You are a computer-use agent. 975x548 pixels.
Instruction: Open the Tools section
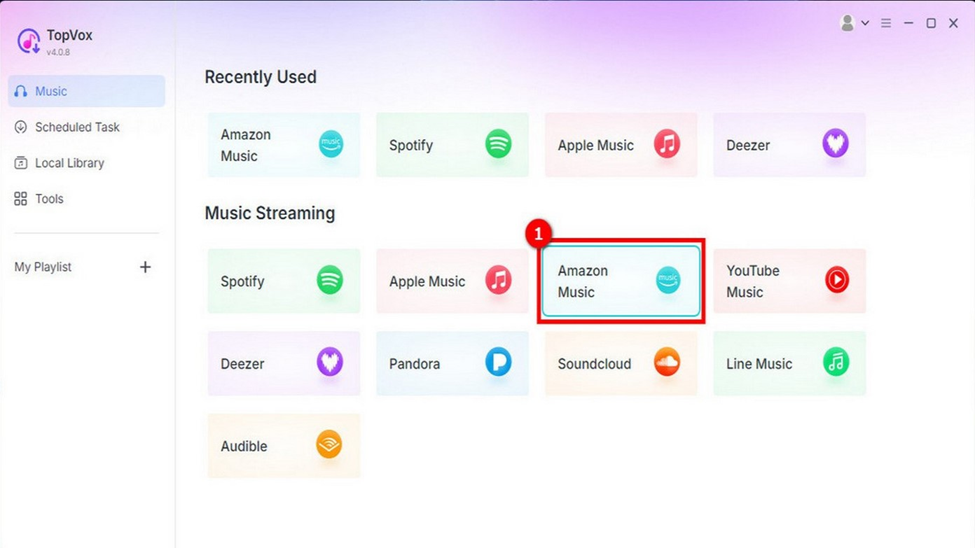[49, 199]
